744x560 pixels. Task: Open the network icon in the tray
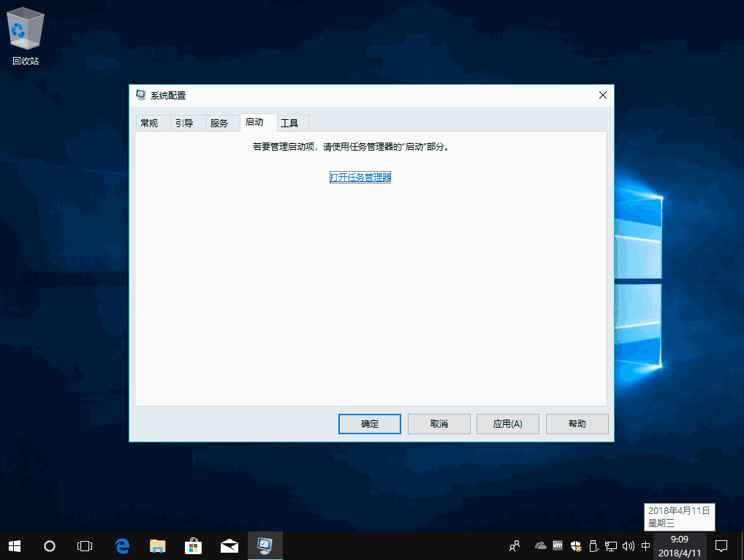click(610, 545)
